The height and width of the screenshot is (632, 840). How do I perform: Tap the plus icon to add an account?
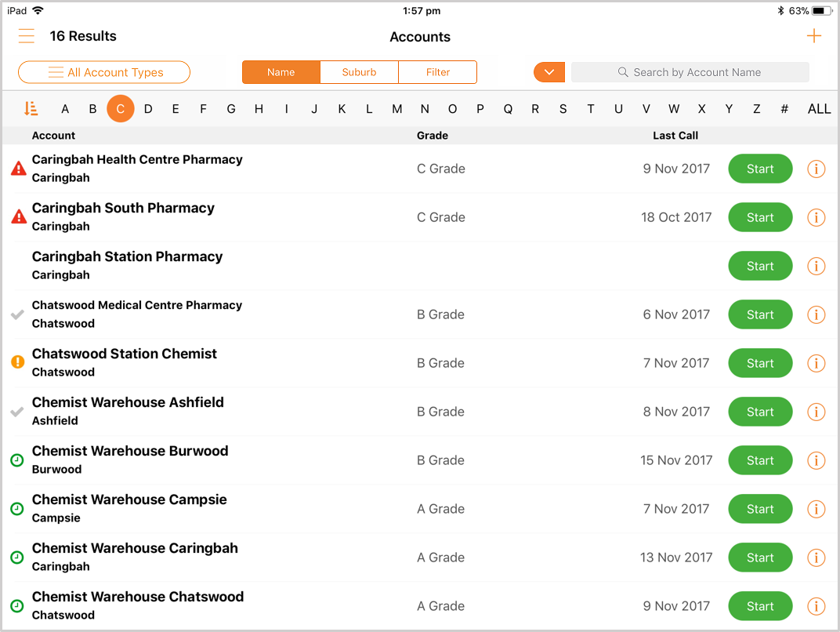(x=813, y=36)
